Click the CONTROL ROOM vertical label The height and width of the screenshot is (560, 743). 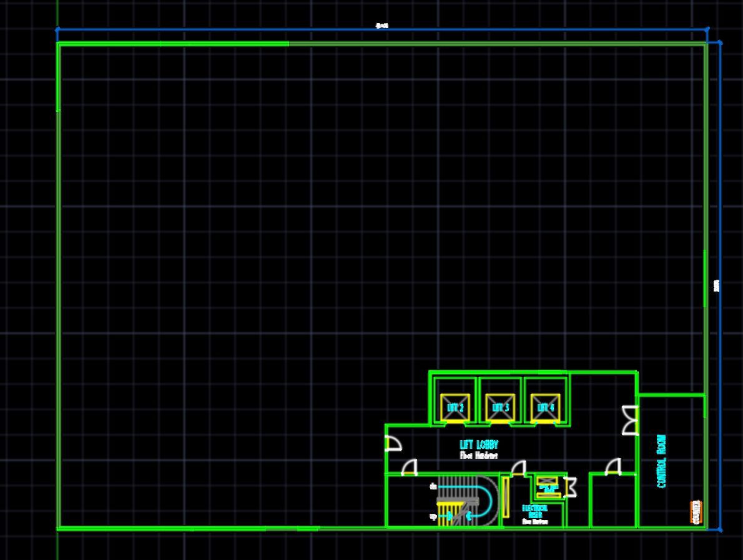[x=661, y=461]
